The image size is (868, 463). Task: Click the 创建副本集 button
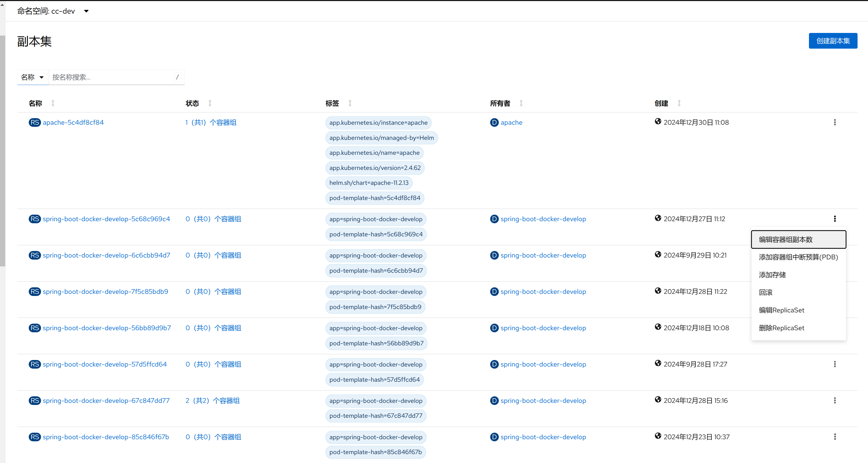833,41
